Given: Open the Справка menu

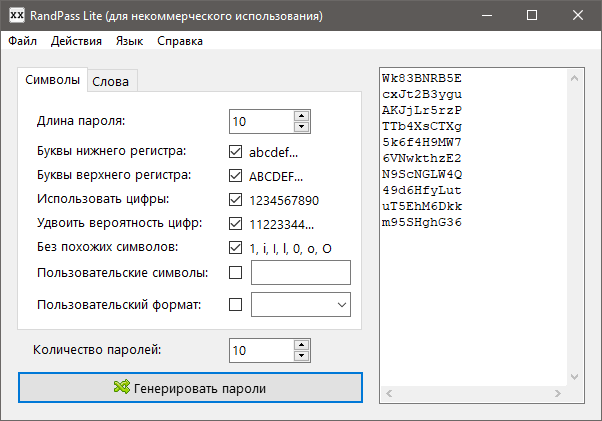Looking at the screenshot, I should coord(180,41).
